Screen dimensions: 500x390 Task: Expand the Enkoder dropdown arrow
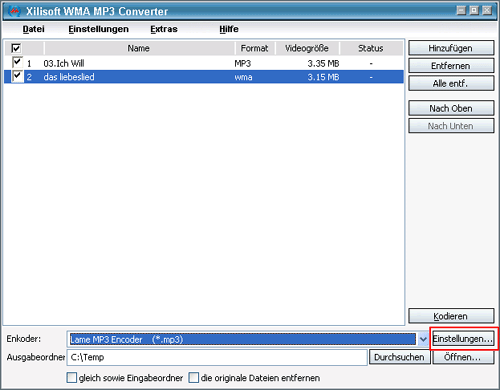click(x=423, y=340)
